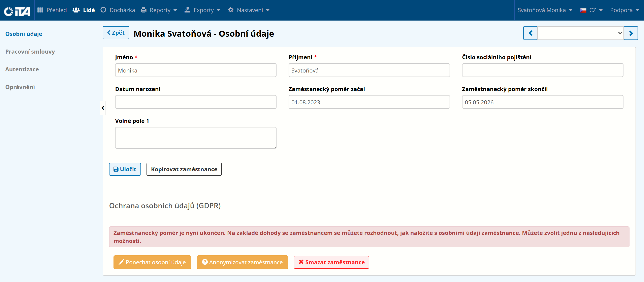Click the Docházka clock icon
This screenshot has width=644, height=282.
pyautogui.click(x=103, y=10)
